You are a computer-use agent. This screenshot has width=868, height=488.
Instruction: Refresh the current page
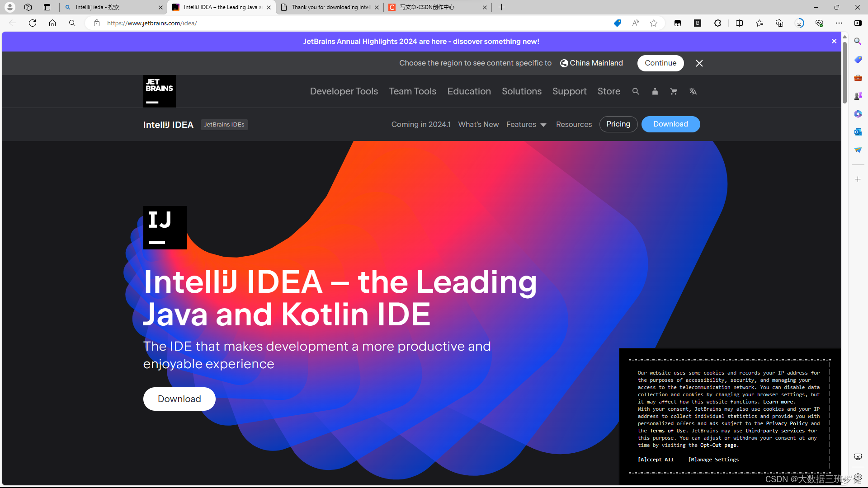click(x=33, y=23)
